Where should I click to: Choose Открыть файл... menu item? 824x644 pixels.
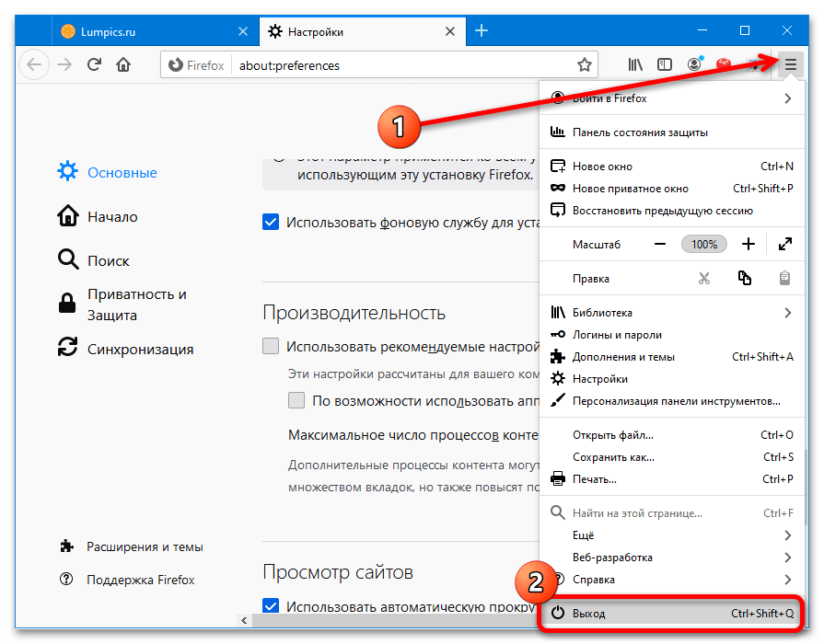coord(672,435)
